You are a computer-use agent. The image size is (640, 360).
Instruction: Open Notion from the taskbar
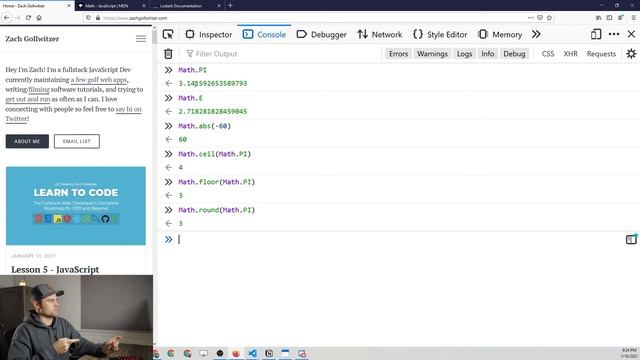pos(269,353)
